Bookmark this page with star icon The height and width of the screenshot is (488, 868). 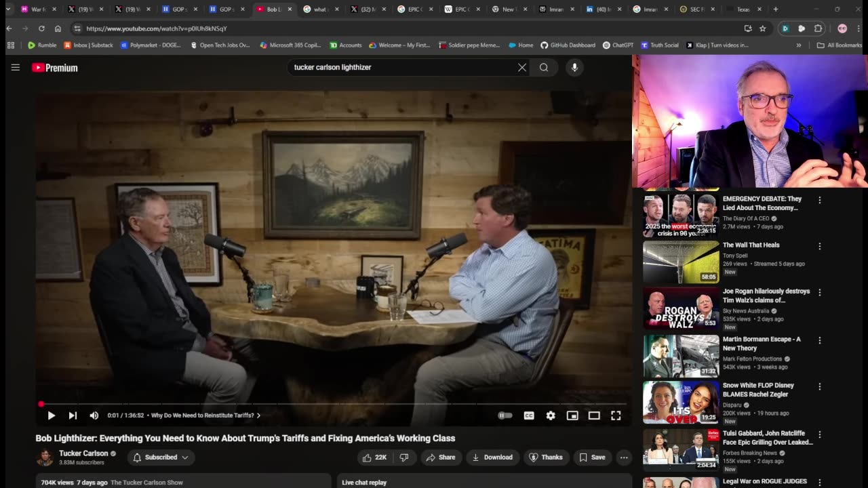coord(763,28)
